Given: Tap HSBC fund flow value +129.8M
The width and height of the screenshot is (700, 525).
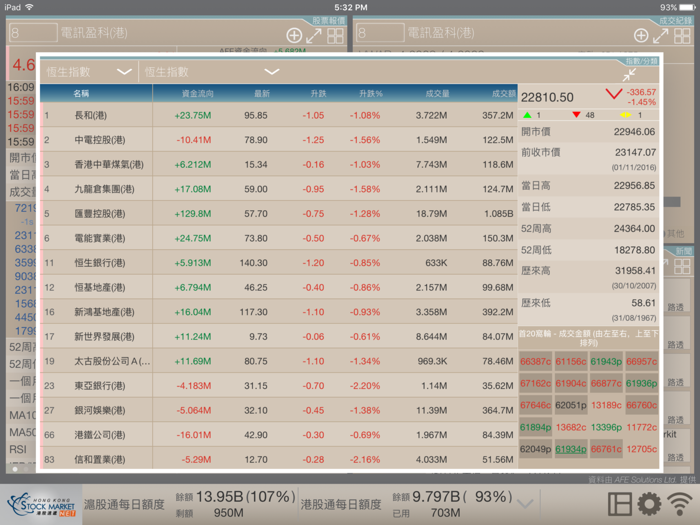Looking at the screenshot, I should 193,213.
